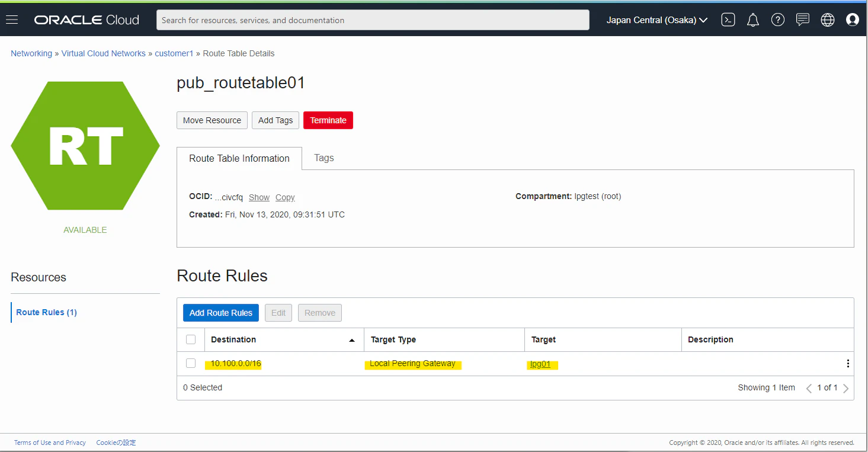
Task: Click the Move Resource button
Action: 212,120
